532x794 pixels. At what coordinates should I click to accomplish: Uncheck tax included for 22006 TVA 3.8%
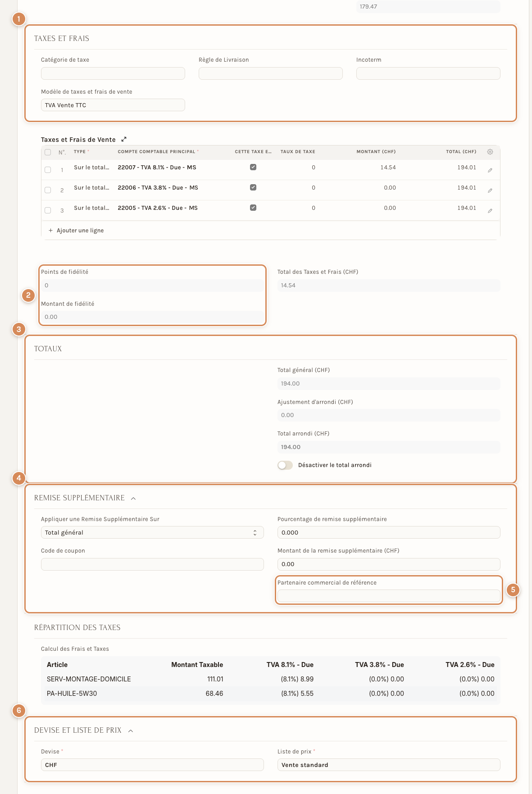(253, 187)
